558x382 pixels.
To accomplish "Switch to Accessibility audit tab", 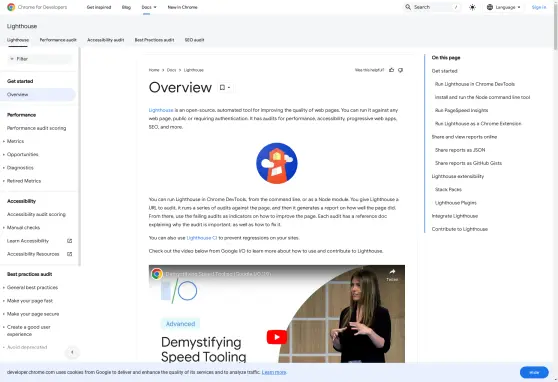I will click(106, 40).
